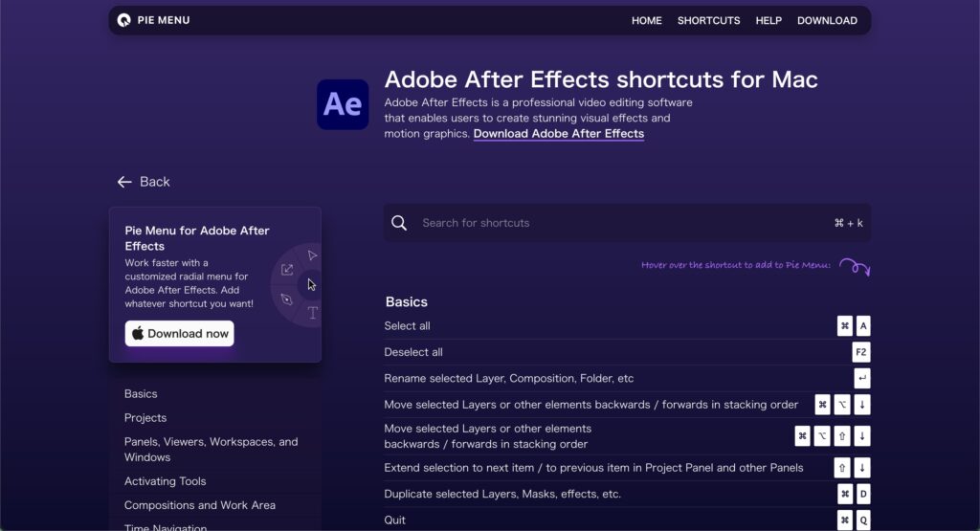Focus the Search for shortcuts field
This screenshot has width=980, height=531.
tap(627, 223)
